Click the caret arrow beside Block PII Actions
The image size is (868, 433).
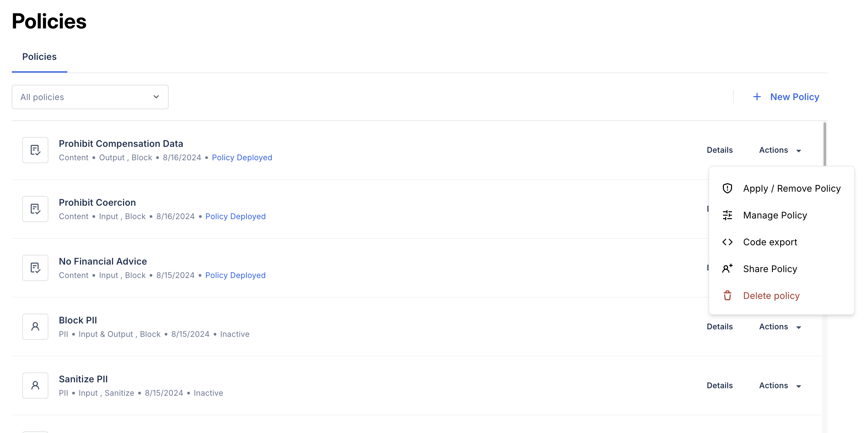[799, 327]
